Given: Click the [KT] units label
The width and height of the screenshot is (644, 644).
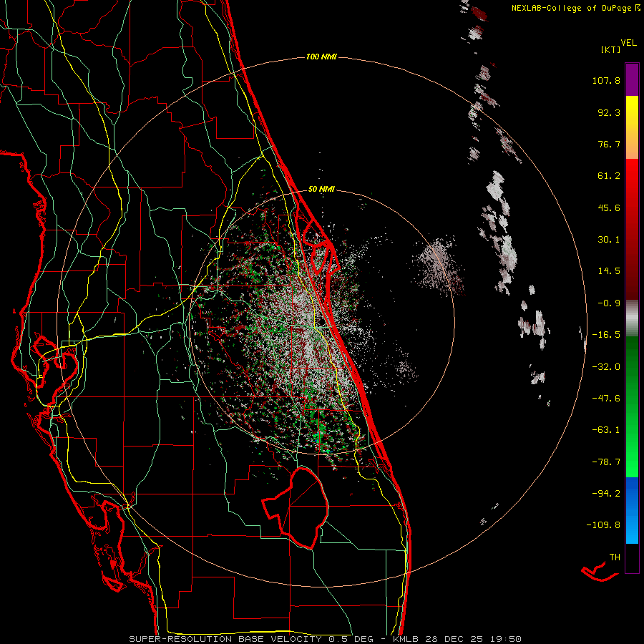Looking at the screenshot, I should coord(611,49).
